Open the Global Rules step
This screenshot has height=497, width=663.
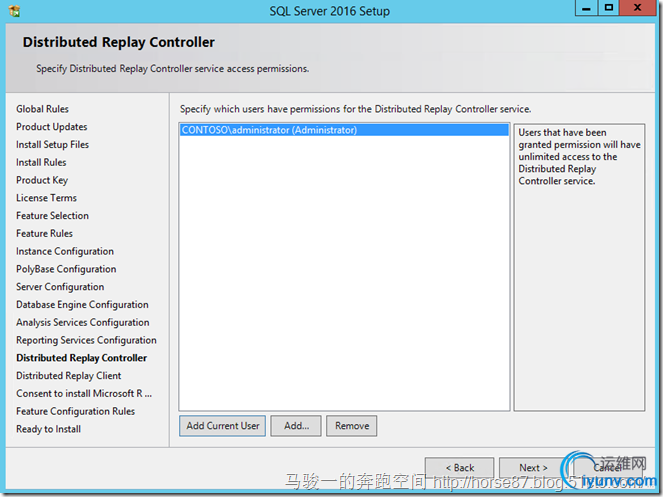pos(42,109)
